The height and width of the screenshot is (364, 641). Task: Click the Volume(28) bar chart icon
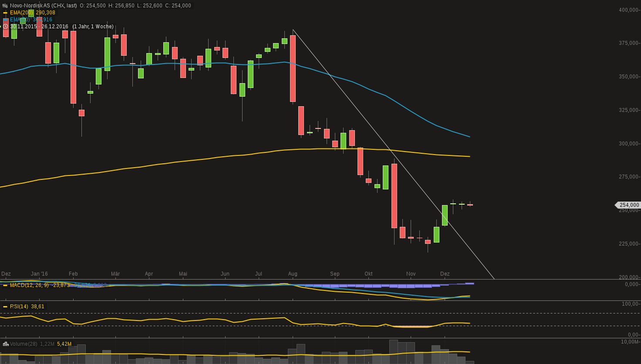[x=5, y=344]
